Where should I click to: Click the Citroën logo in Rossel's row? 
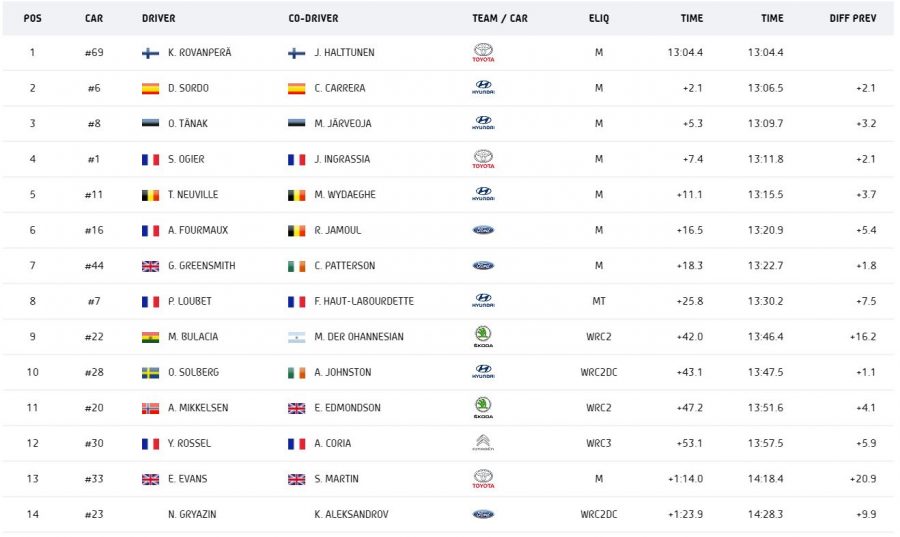[483, 443]
